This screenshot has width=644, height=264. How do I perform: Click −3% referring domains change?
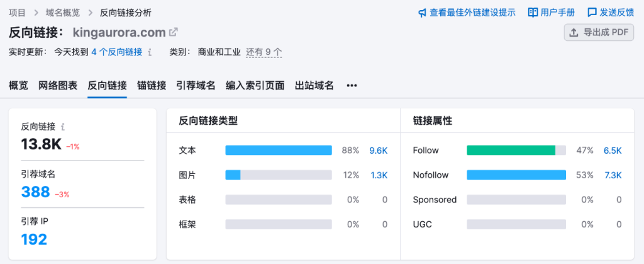[62, 195]
